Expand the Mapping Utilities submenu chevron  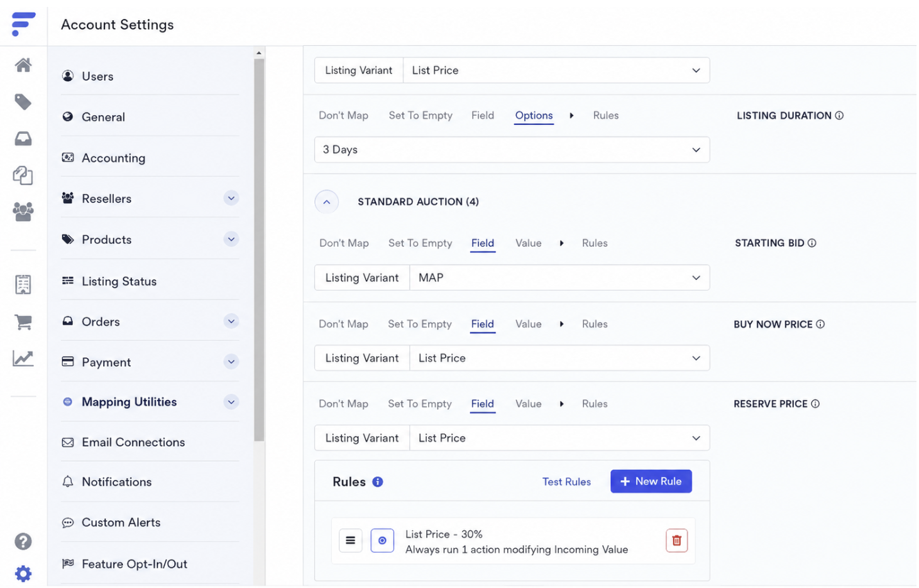click(x=231, y=402)
